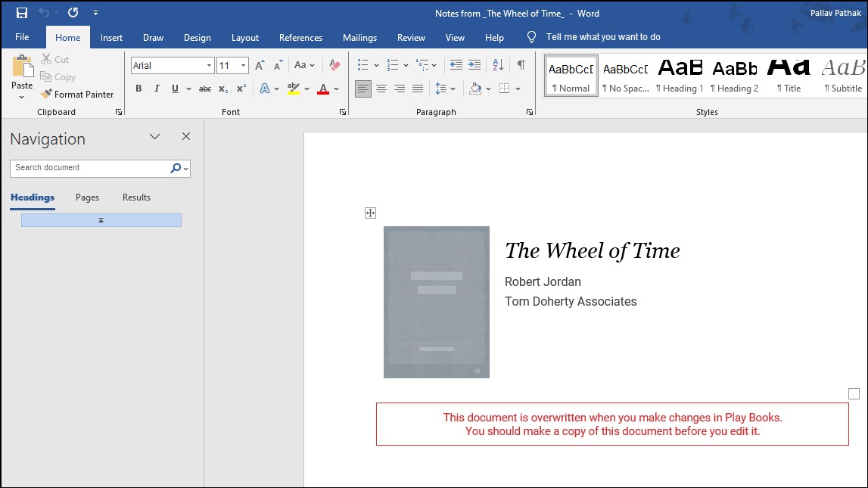Expand the Navigation pane options chevron
This screenshot has width=868, height=488.
(x=154, y=137)
